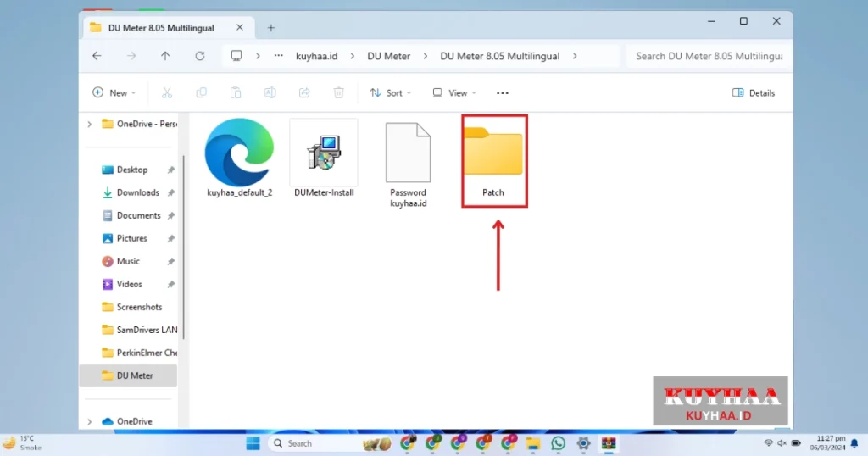868x456 pixels.
Task: Expand chevron after This PC icon
Action: (x=258, y=56)
